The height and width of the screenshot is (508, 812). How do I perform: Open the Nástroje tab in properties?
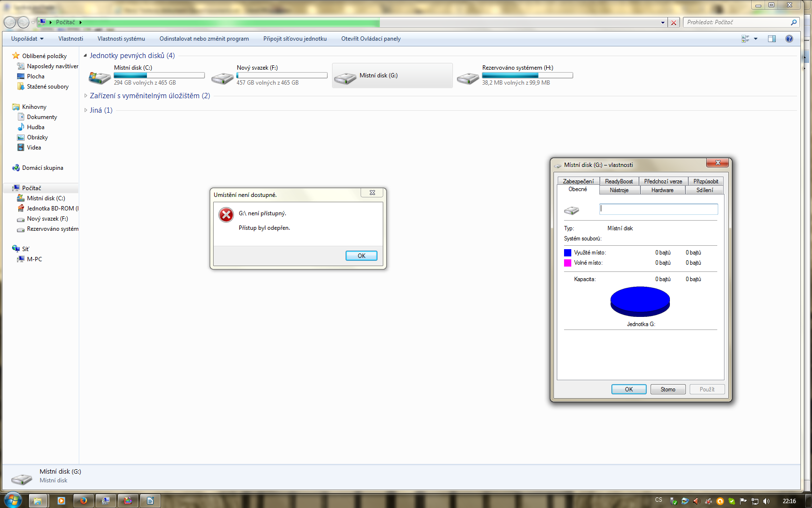tap(619, 190)
